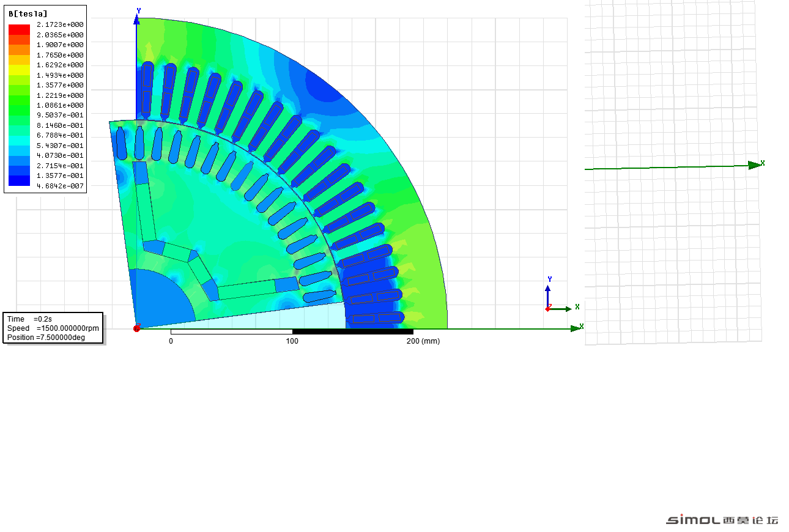Click the scale bar label 200 (mm)
The image size is (789, 532).
pos(423,341)
